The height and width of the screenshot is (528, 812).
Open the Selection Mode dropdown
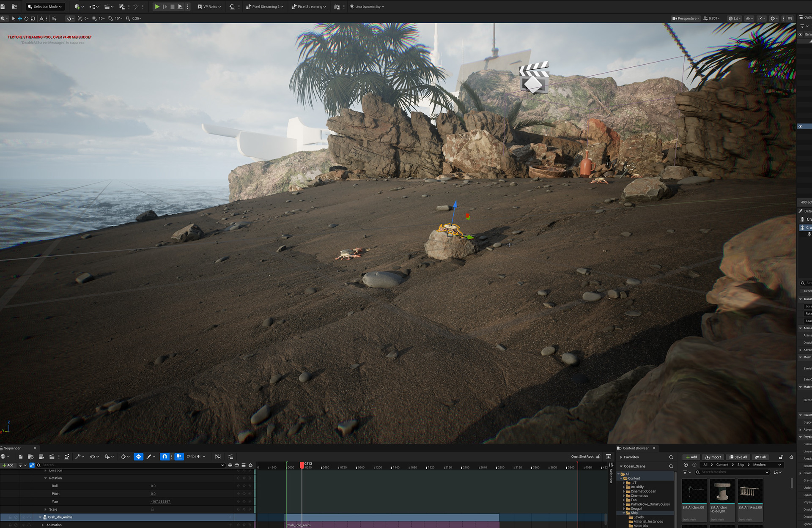(x=45, y=7)
